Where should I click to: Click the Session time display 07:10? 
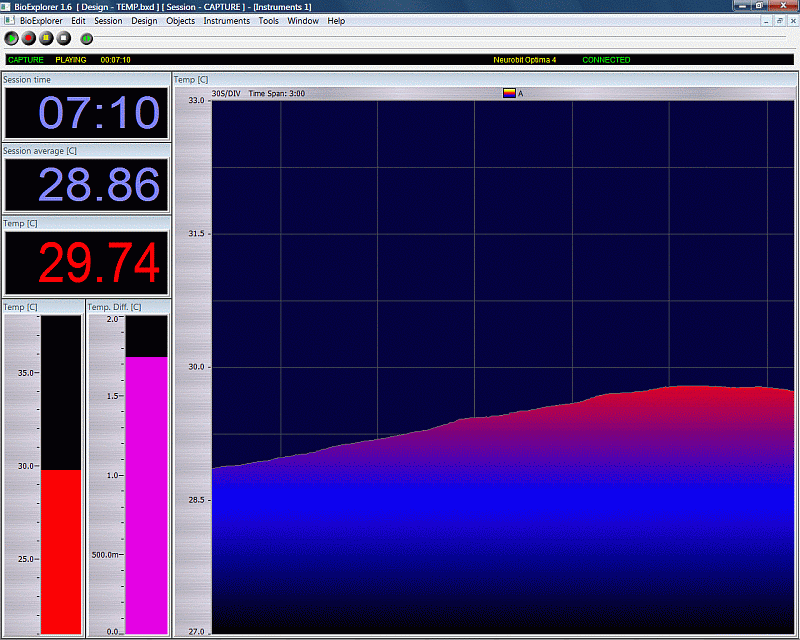86,113
